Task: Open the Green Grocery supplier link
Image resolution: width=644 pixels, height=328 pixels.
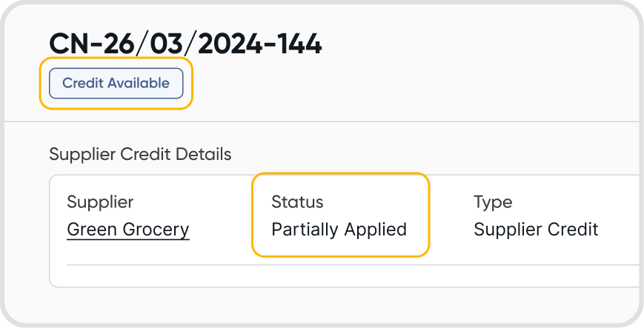Action: click(128, 230)
